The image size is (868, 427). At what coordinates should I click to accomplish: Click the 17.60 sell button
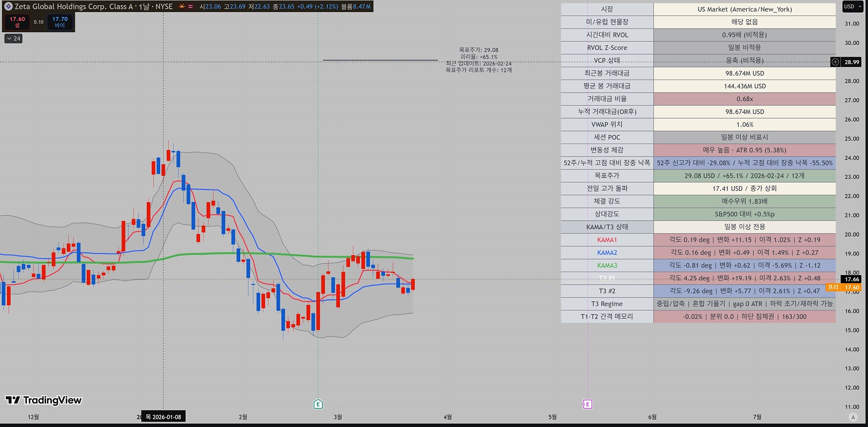[x=17, y=22]
